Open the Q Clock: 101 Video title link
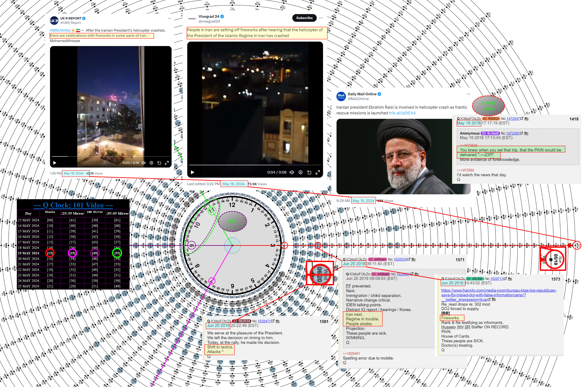The image size is (588, 387). pyautogui.click(x=73, y=205)
